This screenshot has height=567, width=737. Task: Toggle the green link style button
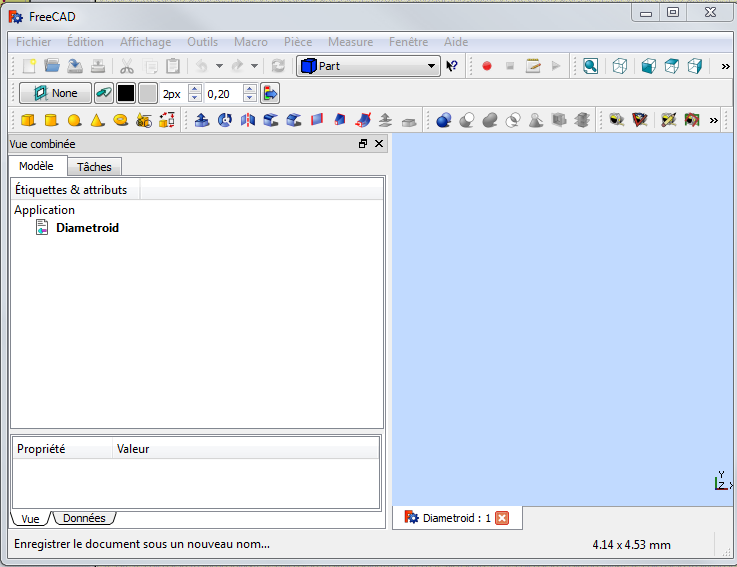tap(103, 93)
